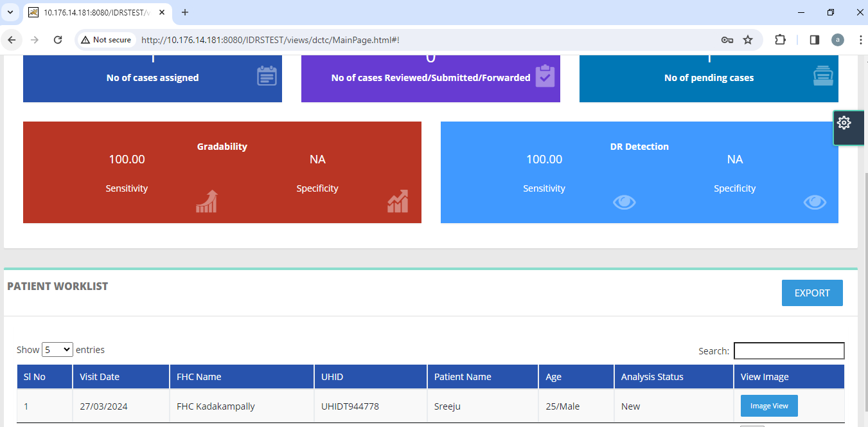Click DR Detection sensitivity value 100.00
This screenshot has height=427, width=868.
click(544, 159)
